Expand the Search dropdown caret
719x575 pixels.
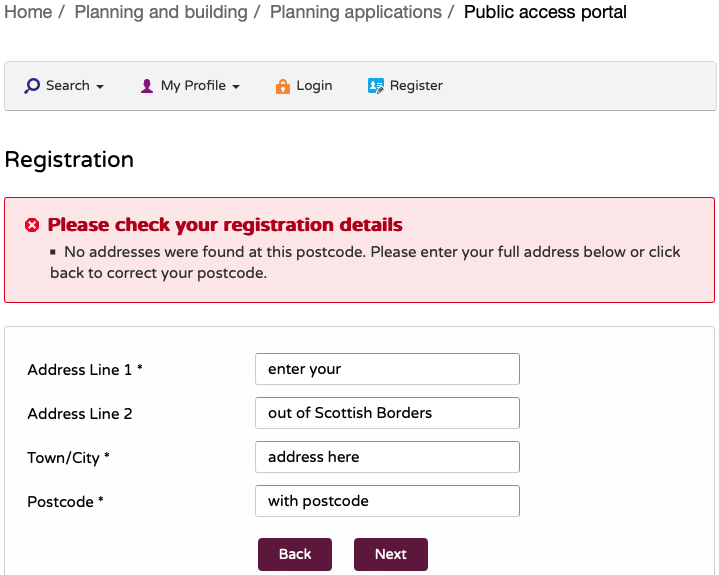pyautogui.click(x=100, y=87)
